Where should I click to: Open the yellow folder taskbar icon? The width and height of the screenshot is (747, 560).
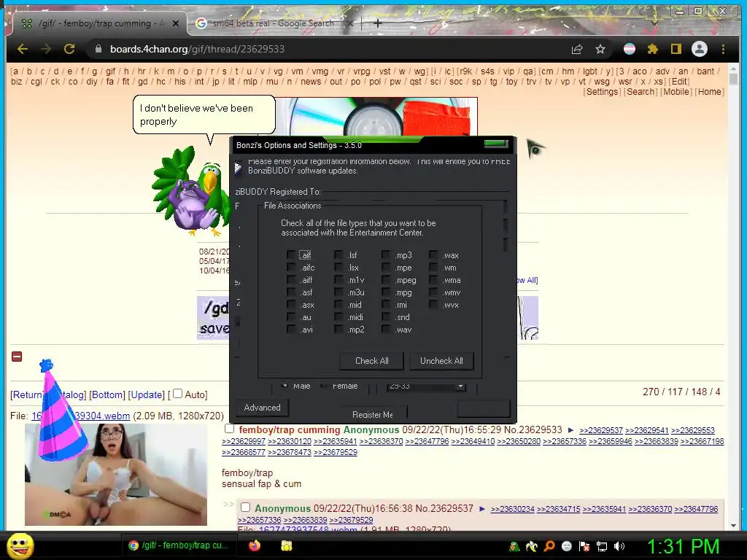coord(286,545)
